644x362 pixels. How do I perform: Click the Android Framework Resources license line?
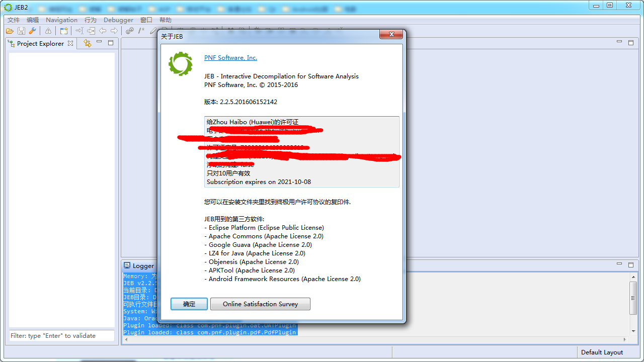tap(282, 279)
